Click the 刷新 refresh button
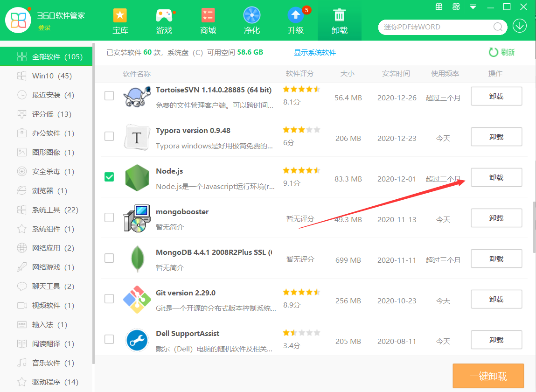This screenshot has height=392, width=536. (501, 52)
